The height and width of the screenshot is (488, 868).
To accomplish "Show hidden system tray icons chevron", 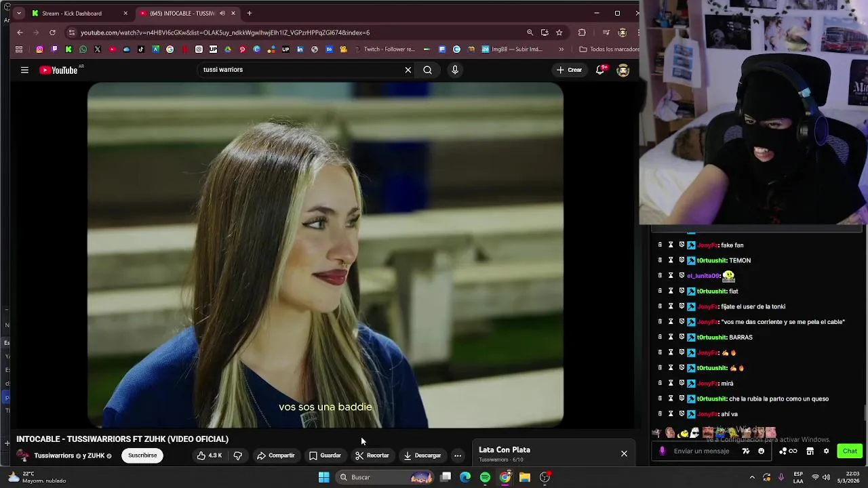I will [752, 477].
